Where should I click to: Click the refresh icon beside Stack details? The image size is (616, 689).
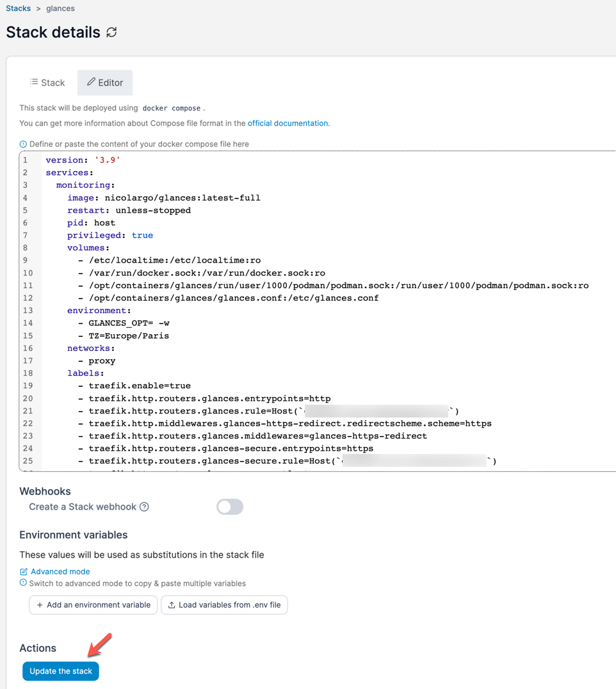pyautogui.click(x=111, y=32)
